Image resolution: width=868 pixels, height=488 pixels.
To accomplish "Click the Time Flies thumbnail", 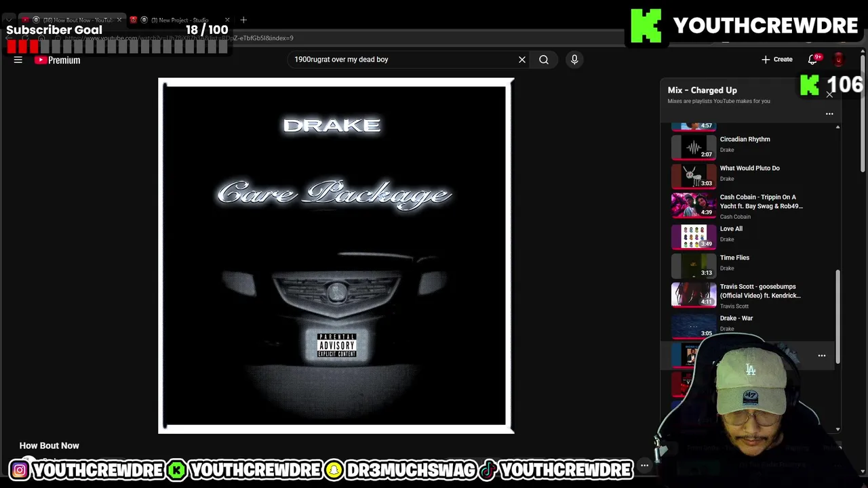I will coord(694,266).
